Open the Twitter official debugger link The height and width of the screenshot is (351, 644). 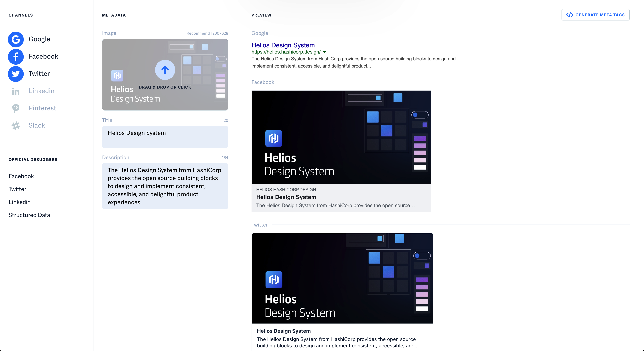pyautogui.click(x=17, y=189)
